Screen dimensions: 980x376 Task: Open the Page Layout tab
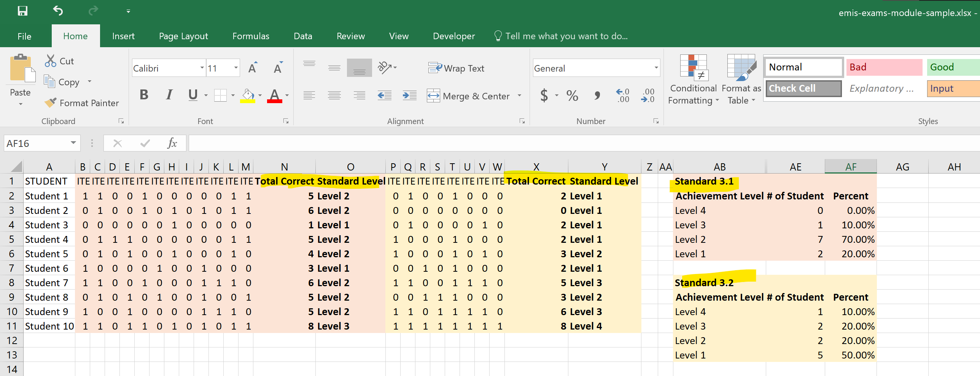[183, 36]
